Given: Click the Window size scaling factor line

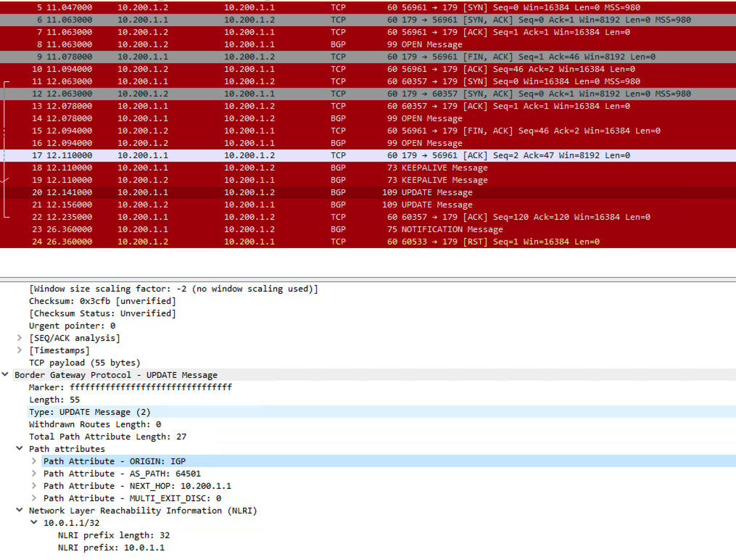Looking at the screenshot, I should (x=173, y=289).
